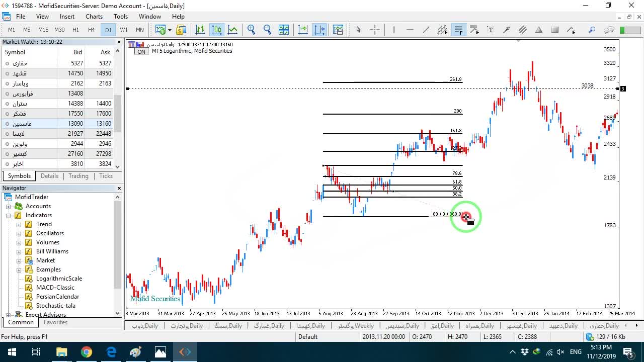Viewport: 644px width, 362px height.
Task: Open the File menu
Action: click(x=21, y=17)
